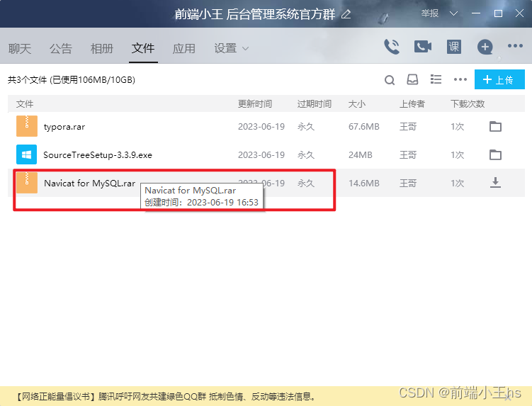Select the 文件 tab
Viewport: 532px width, 406px height.
pyautogui.click(x=143, y=48)
